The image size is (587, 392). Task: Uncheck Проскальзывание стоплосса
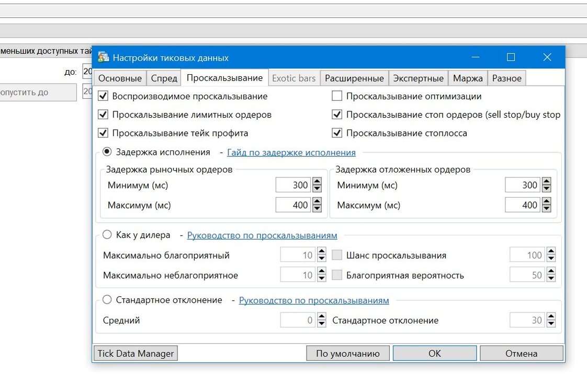coord(337,133)
